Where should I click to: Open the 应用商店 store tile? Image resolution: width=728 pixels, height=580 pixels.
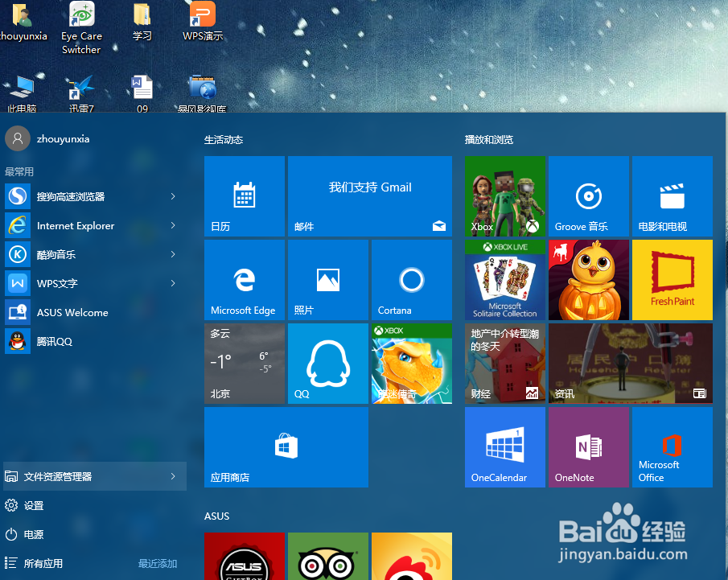coord(286,447)
